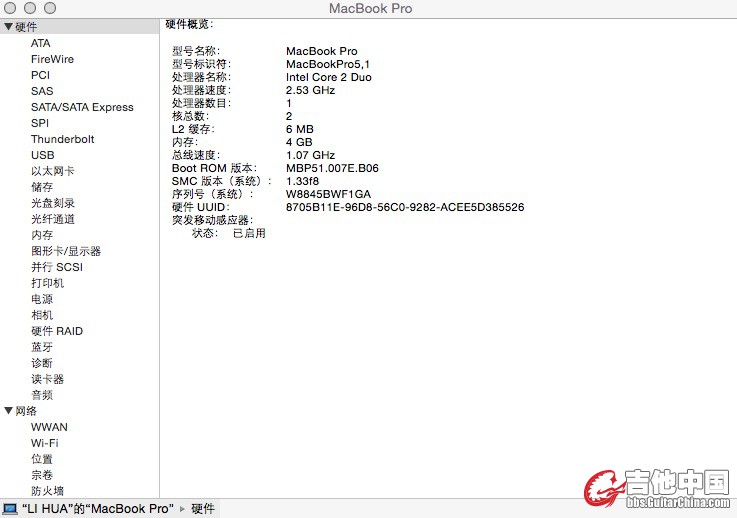Select ATA in the sidebar
737x518 pixels.
pyautogui.click(x=40, y=43)
